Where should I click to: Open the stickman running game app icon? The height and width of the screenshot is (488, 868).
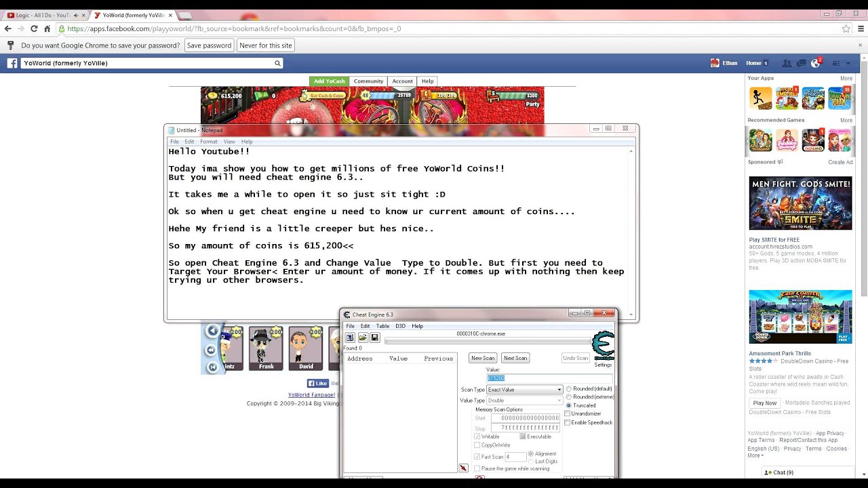coord(760,98)
